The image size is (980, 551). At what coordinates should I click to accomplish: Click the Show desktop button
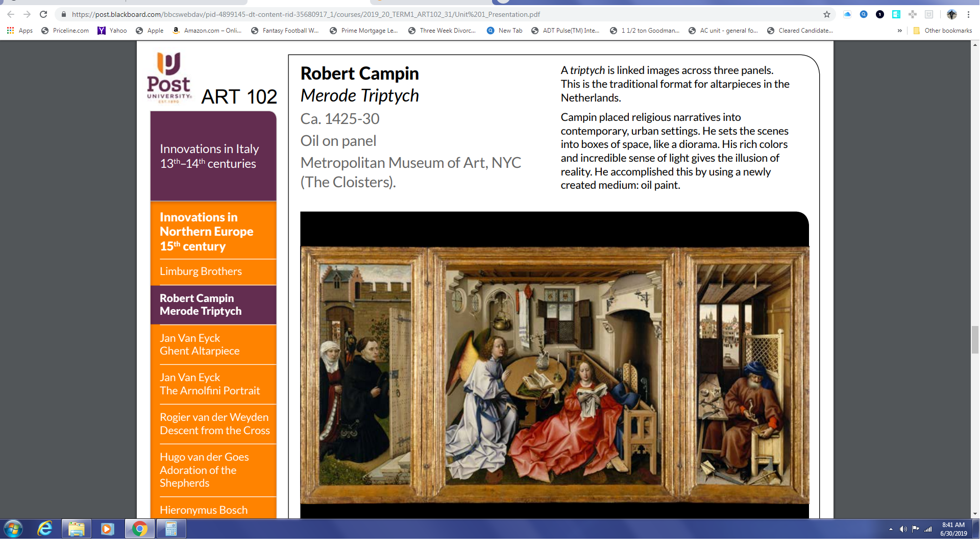tap(976, 529)
